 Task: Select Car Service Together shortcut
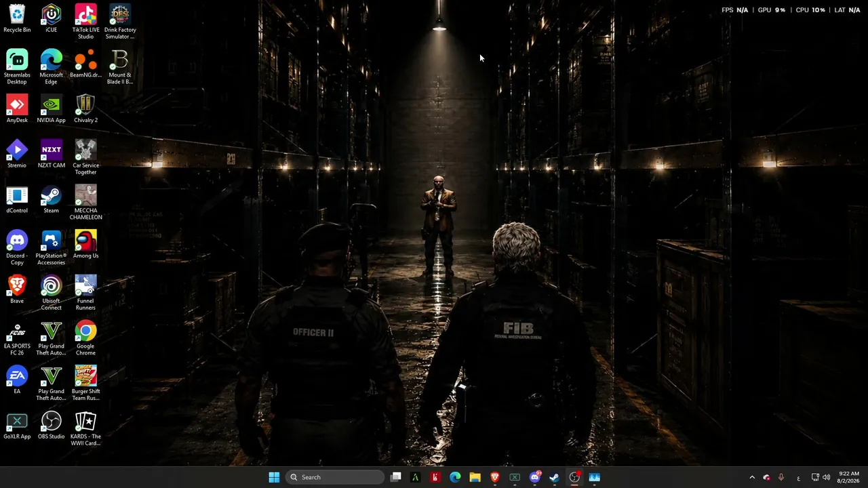(x=85, y=158)
